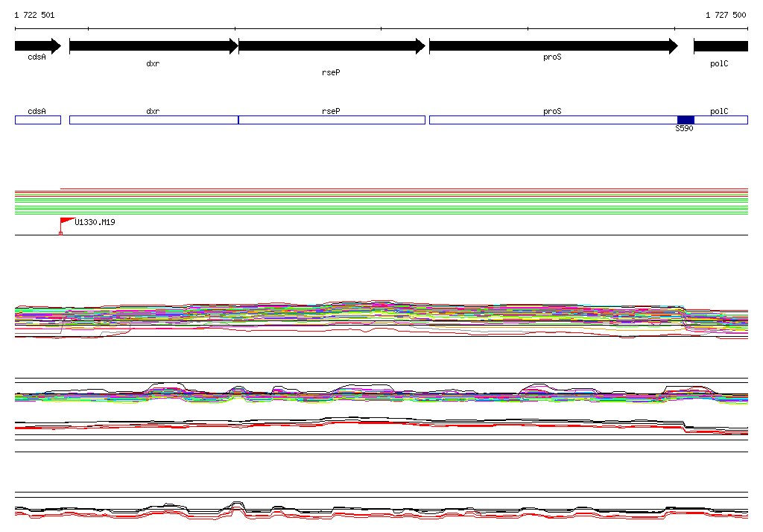763x532 pixels.
Task: Click the start coordinate 1 722 501
Action: (x=34, y=15)
